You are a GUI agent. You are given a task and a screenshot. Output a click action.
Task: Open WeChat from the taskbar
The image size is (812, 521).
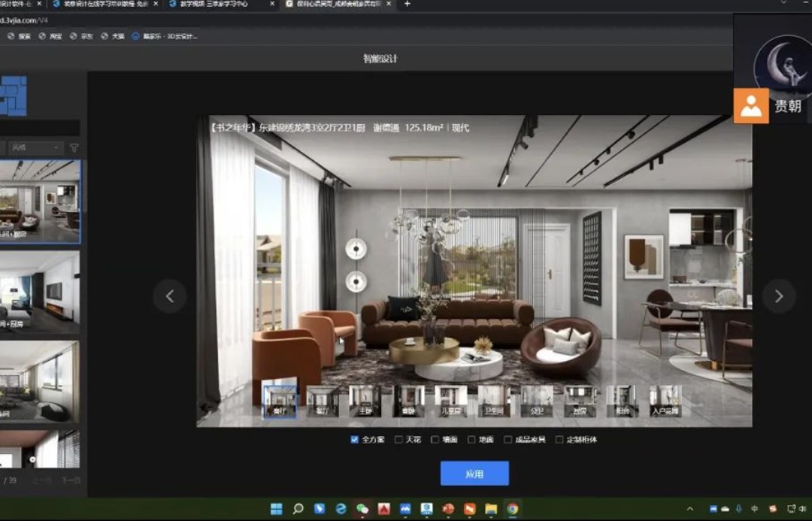coord(362,509)
